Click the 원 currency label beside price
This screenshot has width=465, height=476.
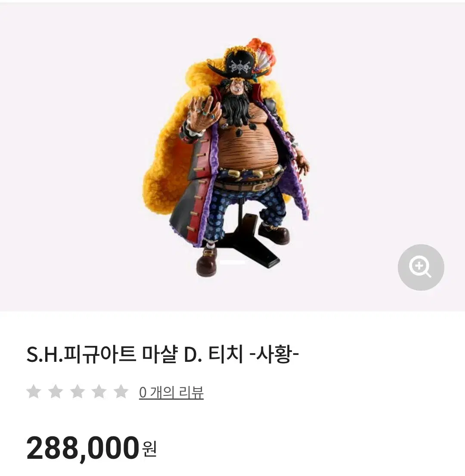pyautogui.click(x=149, y=449)
